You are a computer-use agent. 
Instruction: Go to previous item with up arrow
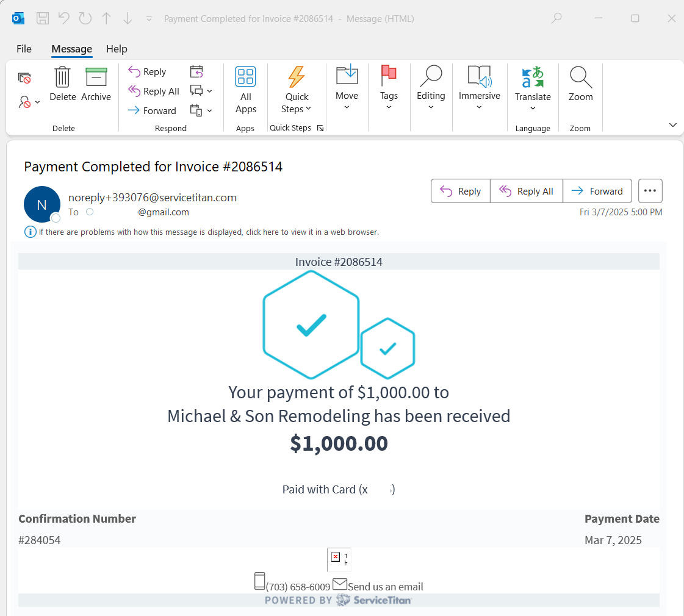point(106,18)
